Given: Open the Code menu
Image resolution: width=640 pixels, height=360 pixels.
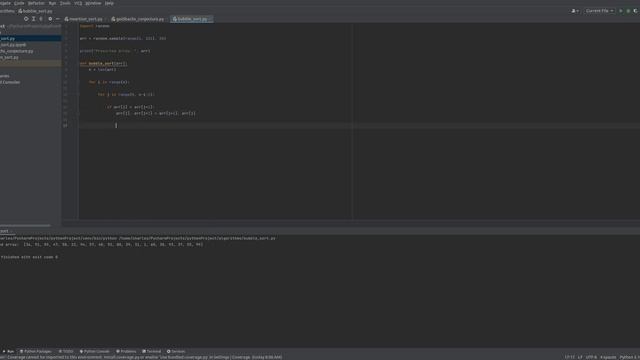Looking at the screenshot, I should [x=19, y=3].
